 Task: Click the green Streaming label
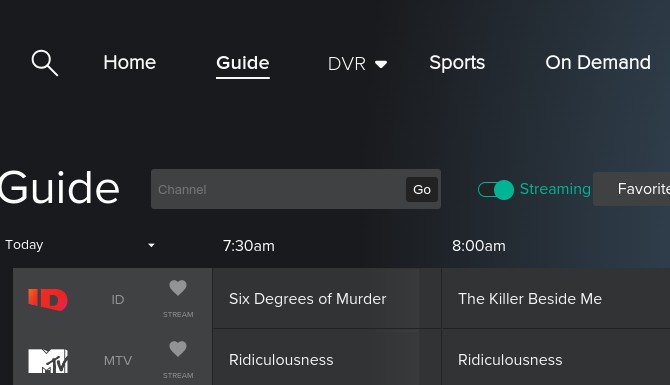[x=555, y=189]
